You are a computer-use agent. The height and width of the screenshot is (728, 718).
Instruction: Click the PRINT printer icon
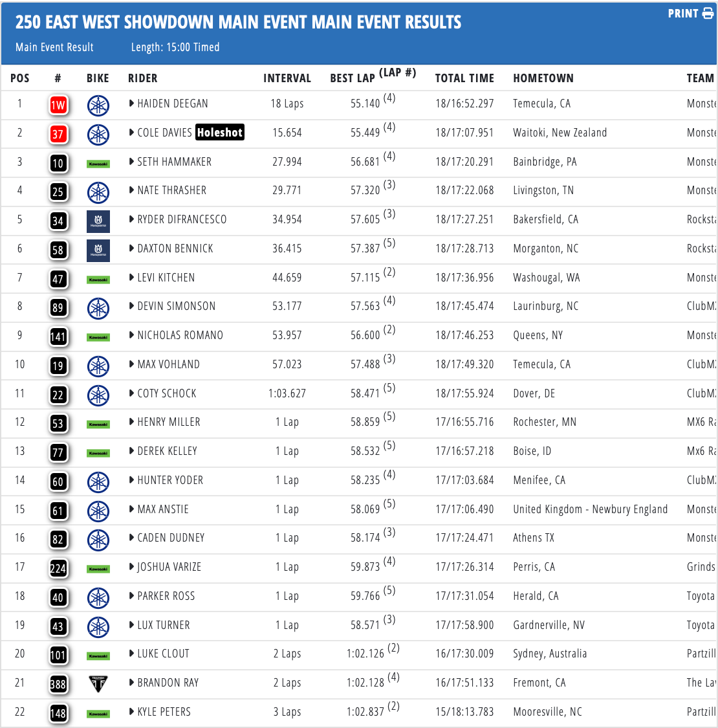coord(708,14)
